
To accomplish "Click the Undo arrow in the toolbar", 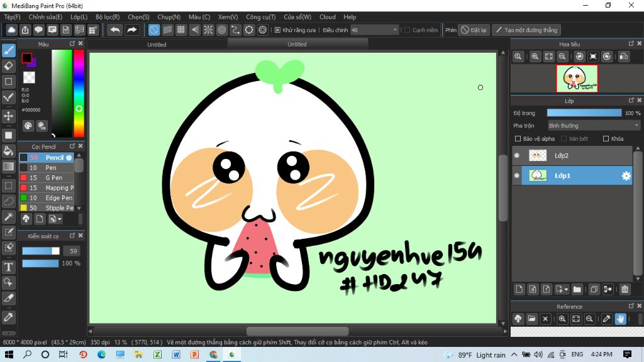I will click(x=116, y=30).
